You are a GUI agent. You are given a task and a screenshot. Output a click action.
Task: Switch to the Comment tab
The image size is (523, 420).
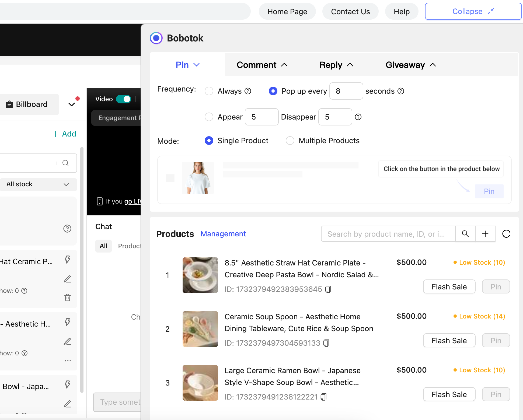[x=262, y=65]
